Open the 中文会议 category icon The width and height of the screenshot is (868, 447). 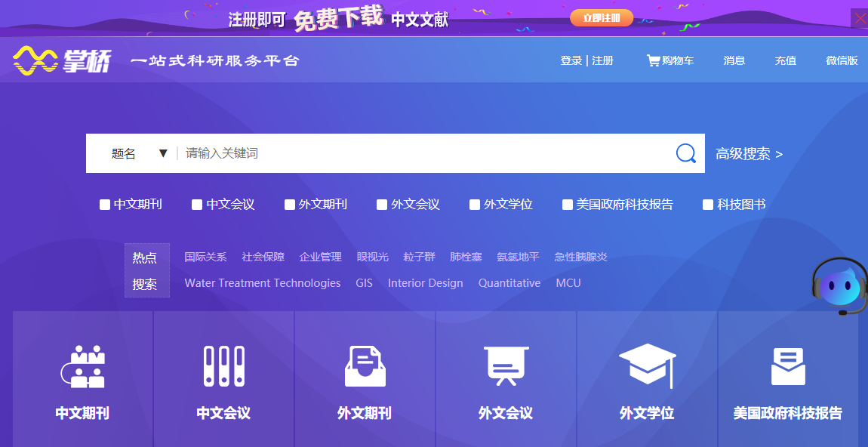tap(223, 365)
